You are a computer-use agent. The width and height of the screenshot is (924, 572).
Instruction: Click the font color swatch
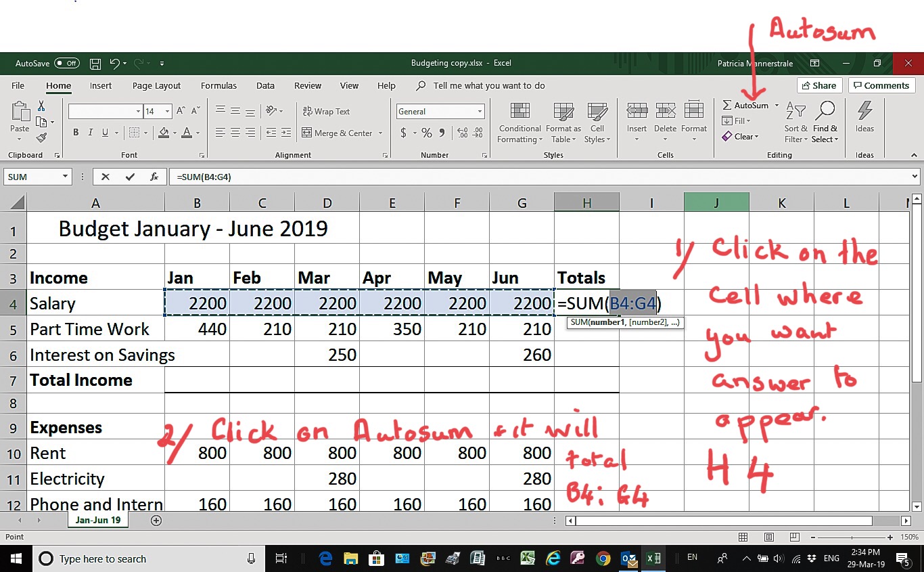tap(187, 133)
